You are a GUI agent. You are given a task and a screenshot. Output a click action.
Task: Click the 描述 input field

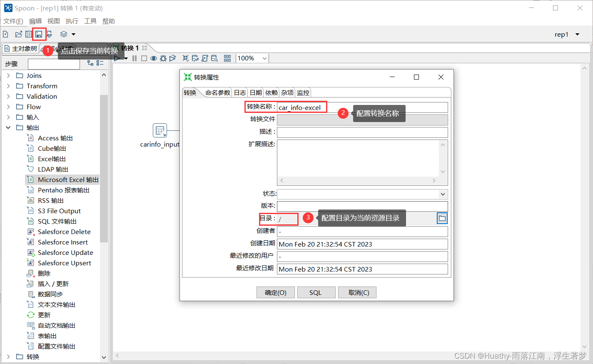point(362,132)
